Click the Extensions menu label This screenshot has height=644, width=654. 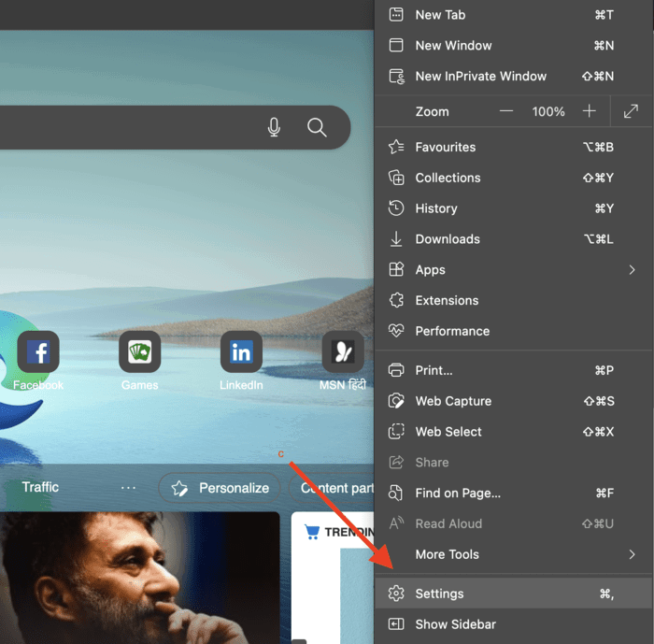tap(447, 301)
